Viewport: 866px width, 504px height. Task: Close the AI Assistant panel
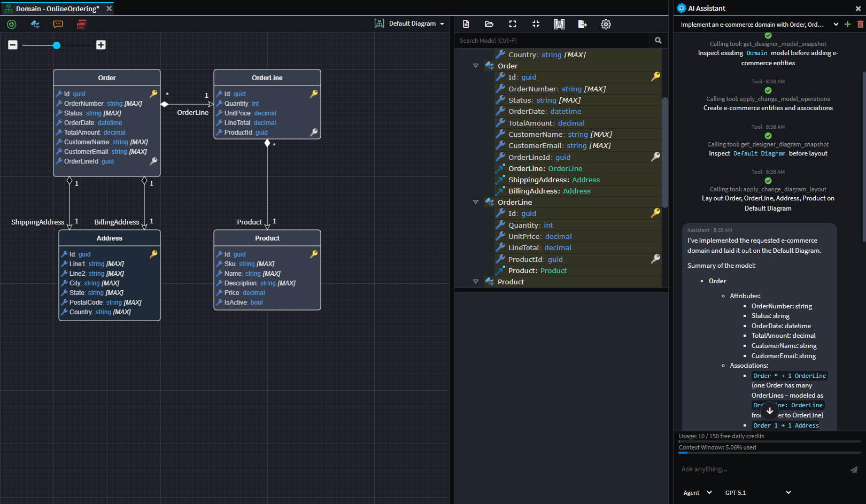click(x=858, y=9)
